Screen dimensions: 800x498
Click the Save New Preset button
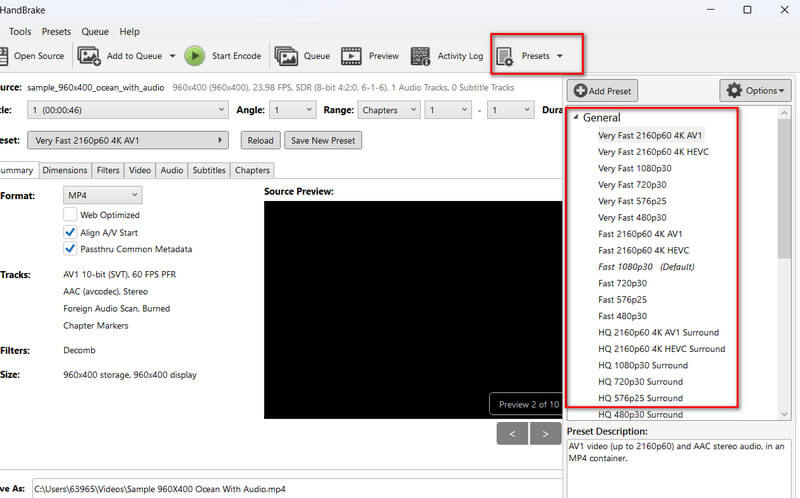[x=323, y=140]
